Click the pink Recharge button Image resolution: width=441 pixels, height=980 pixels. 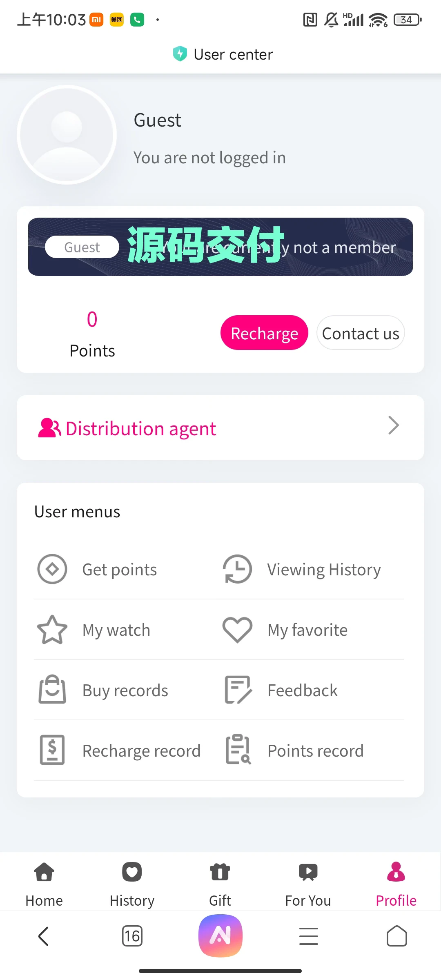(264, 333)
